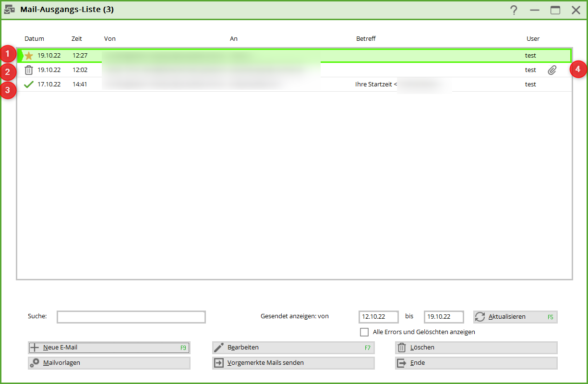Click the from-date field 12.10.22

[x=379, y=317]
